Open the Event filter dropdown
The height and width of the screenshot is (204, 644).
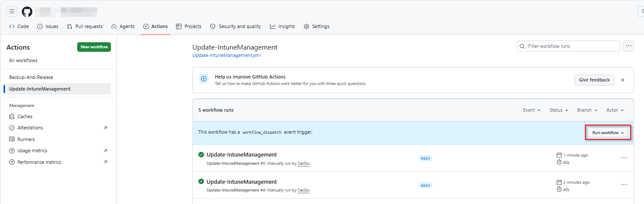(x=531, y=110)
